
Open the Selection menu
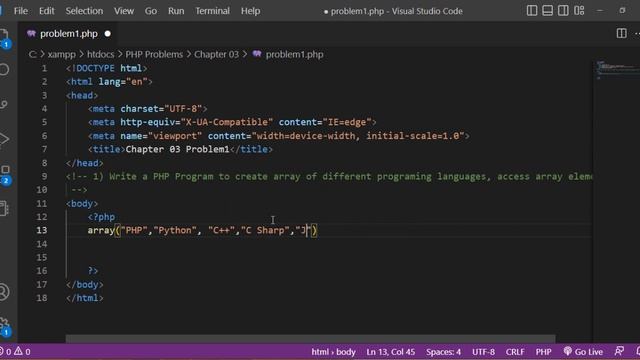click(84, 11)
